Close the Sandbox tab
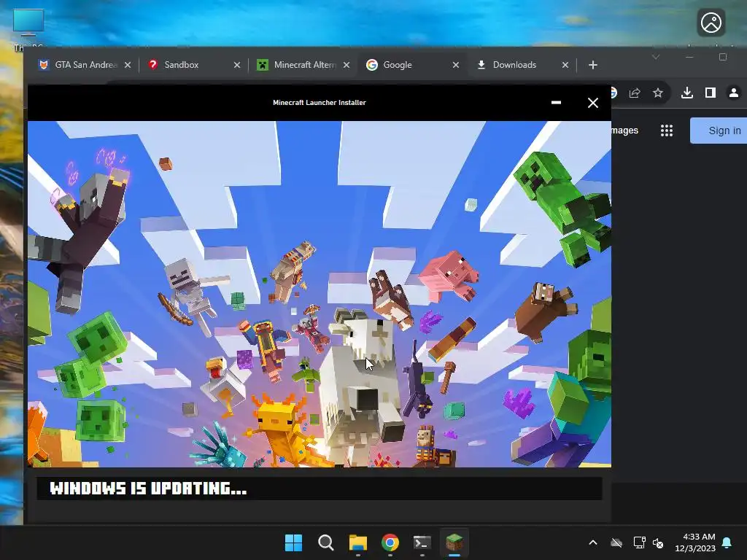This screenshot has height=560, width=747. click(x=237, y=65)
